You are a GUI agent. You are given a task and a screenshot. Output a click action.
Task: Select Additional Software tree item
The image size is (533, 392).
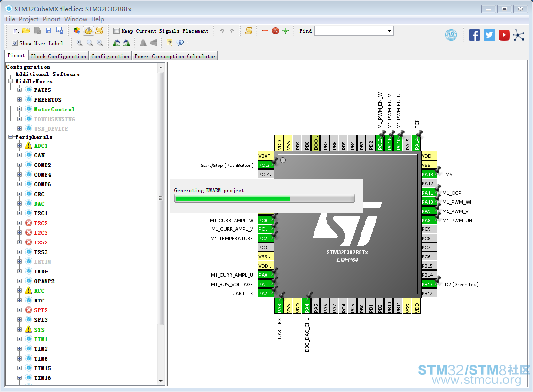point(47,74)
